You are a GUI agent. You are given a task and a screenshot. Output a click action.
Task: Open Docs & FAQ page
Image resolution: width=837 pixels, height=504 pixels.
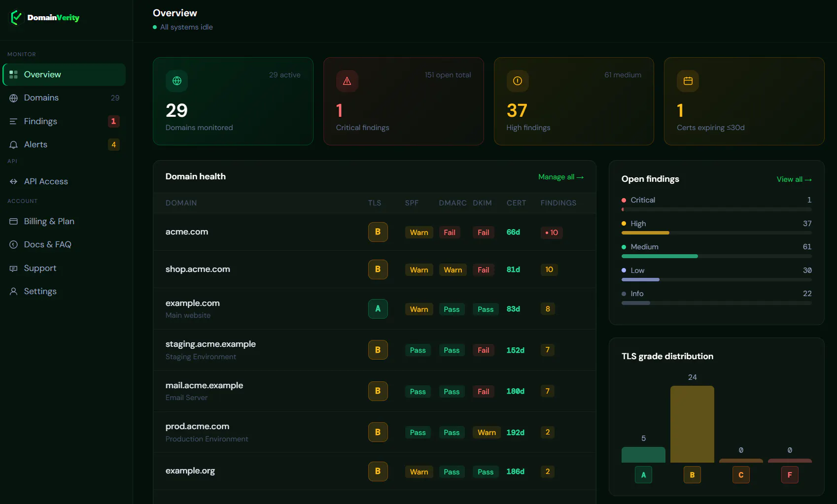tap(64, 245)
